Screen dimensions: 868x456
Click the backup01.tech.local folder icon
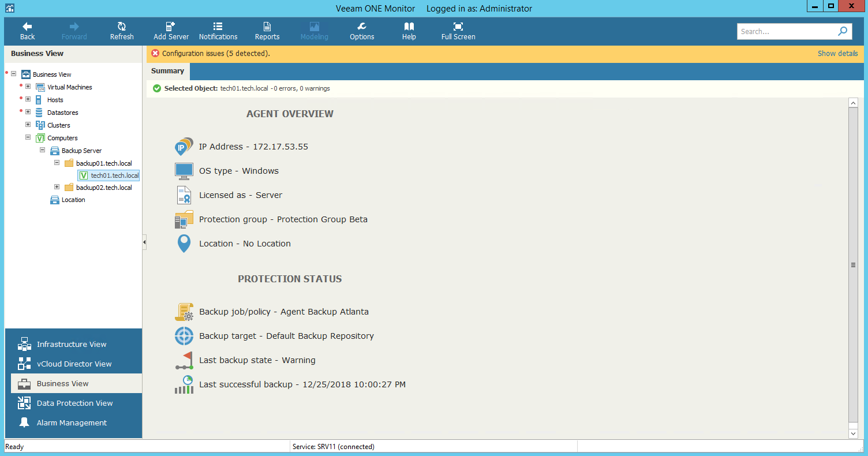tap(69, 163)
